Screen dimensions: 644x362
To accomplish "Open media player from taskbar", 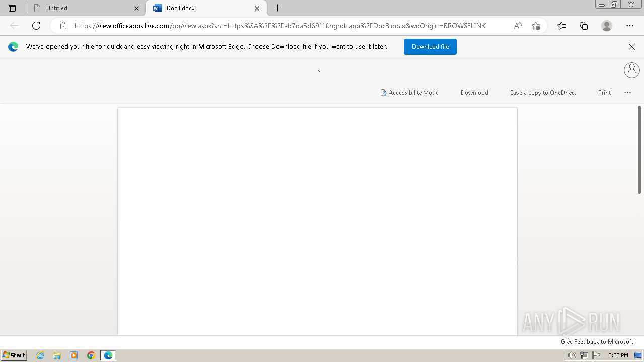I will click(74, 355).
